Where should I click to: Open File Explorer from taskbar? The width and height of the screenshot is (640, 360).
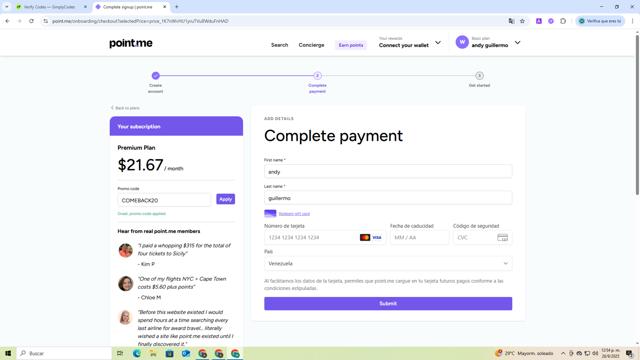(153, 353)
